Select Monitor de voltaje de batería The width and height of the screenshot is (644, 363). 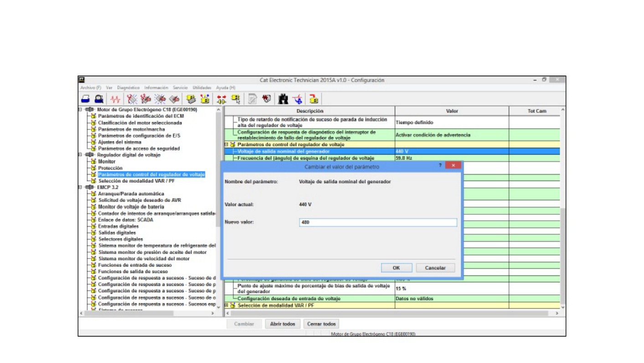click(131, 207)
